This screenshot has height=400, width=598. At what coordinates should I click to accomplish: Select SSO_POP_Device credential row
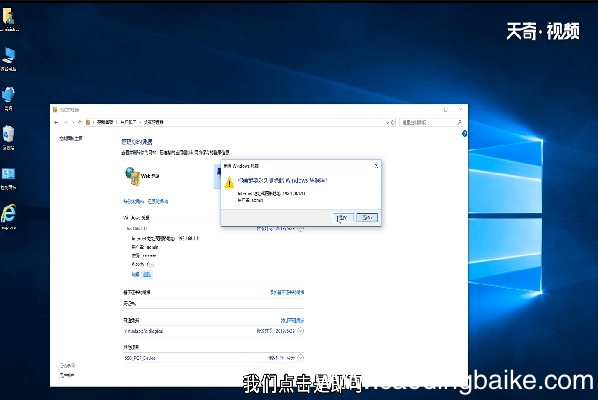click(214, 358)
